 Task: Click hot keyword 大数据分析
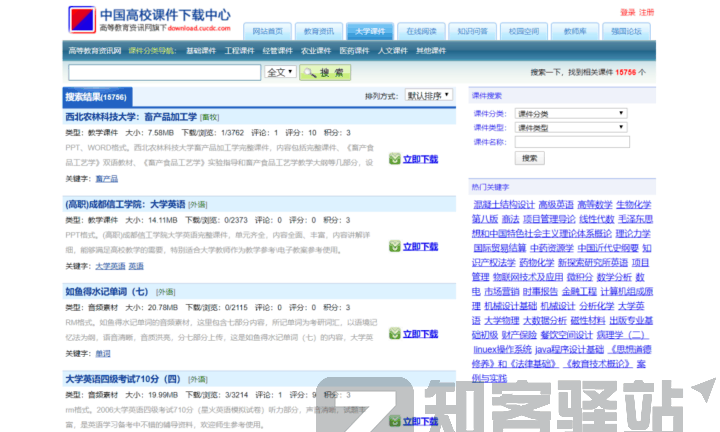pos(545,320)
